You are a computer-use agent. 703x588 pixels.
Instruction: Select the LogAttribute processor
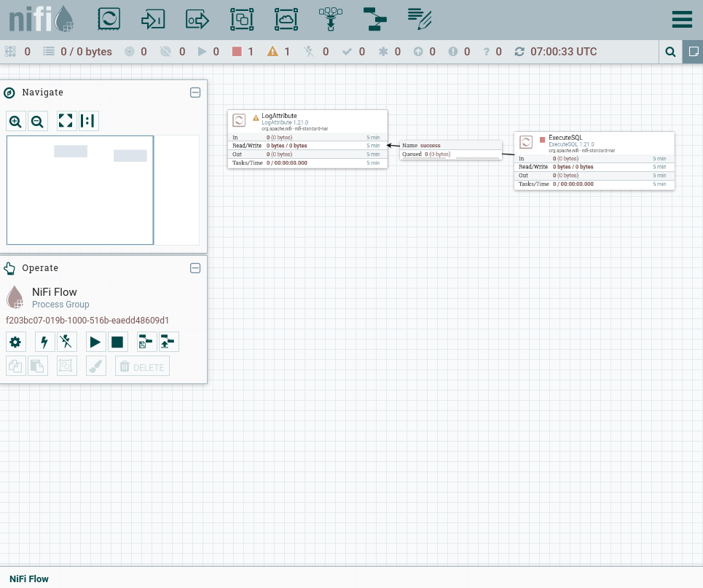pos(307,139)
